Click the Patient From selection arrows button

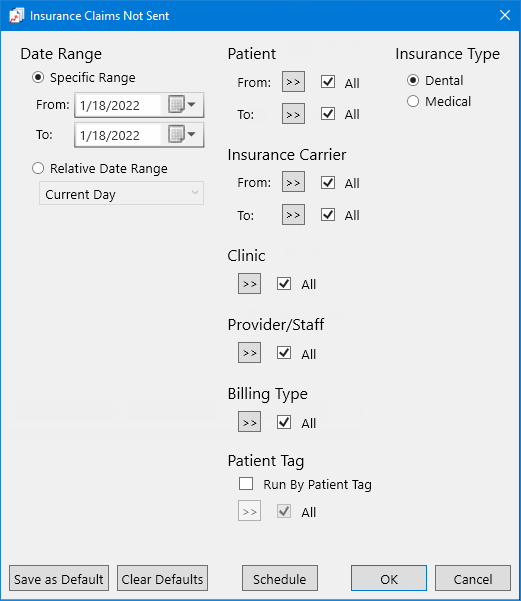pos(293,82)
